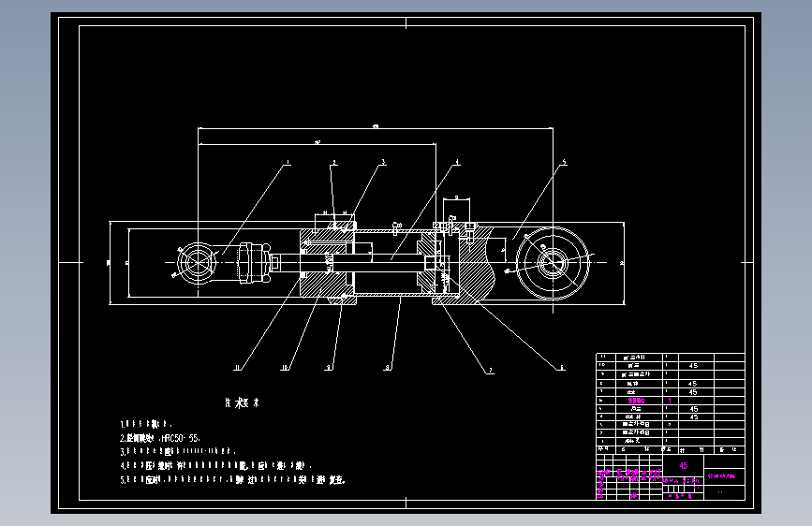
Task: Click part callout number 11 label
Action: (x=238, y=368)
